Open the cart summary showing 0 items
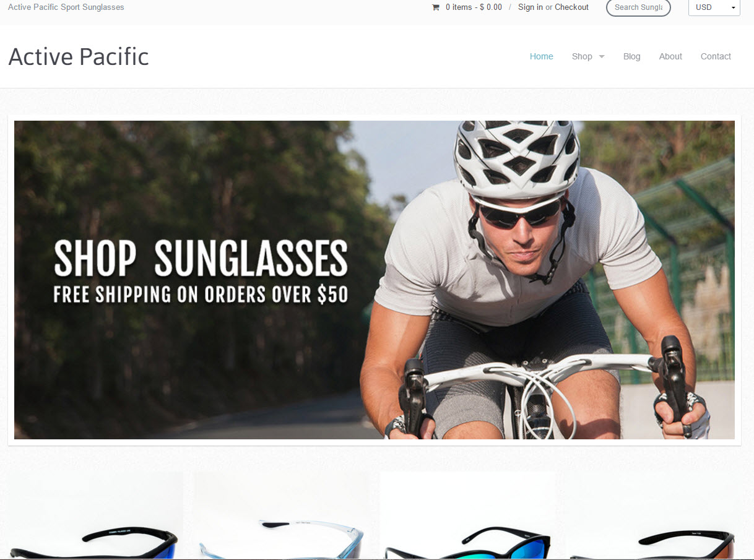Viewport: 754px width, 560px height. click(x=474, y=7)
